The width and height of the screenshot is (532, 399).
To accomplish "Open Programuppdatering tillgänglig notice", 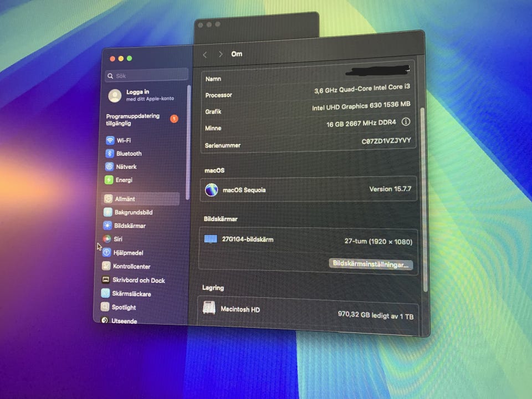I will click(x=132, y=120).
